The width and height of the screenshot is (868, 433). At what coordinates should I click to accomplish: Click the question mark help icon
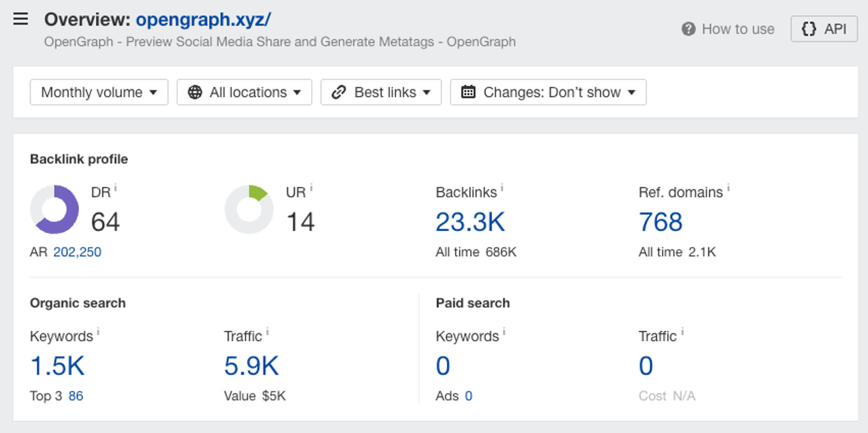[688, 29]
